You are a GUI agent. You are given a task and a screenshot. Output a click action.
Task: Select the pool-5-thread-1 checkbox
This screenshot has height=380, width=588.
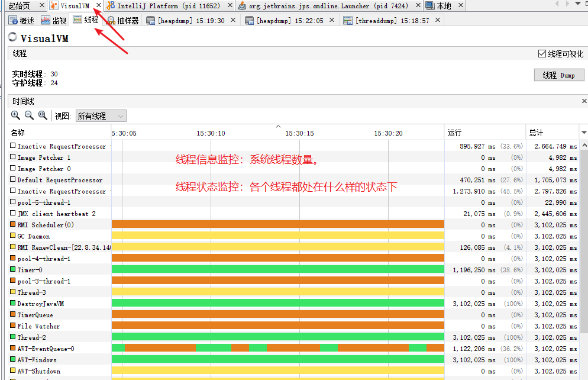click(13, 202)
